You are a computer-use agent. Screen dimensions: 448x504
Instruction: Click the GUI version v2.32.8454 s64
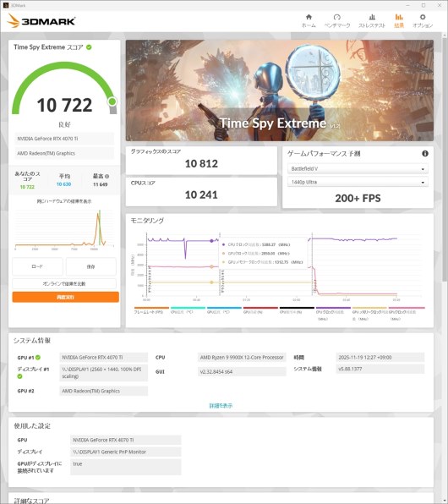tap(242, 371)
